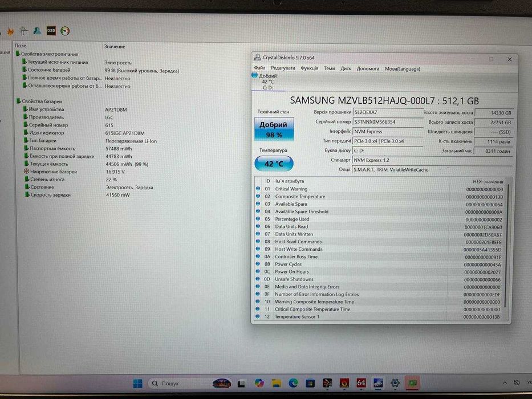Click the interface field NVM Express
532x399 pixels.
click(388, 131)
